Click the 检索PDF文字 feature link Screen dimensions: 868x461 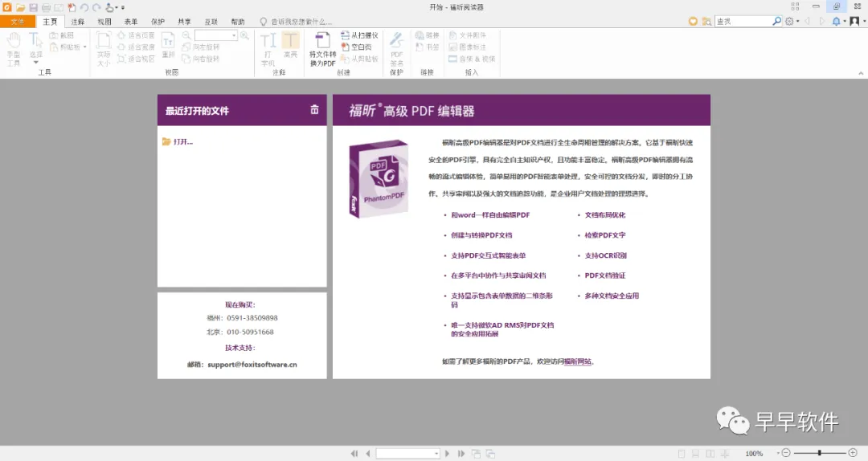click(605, 235)
